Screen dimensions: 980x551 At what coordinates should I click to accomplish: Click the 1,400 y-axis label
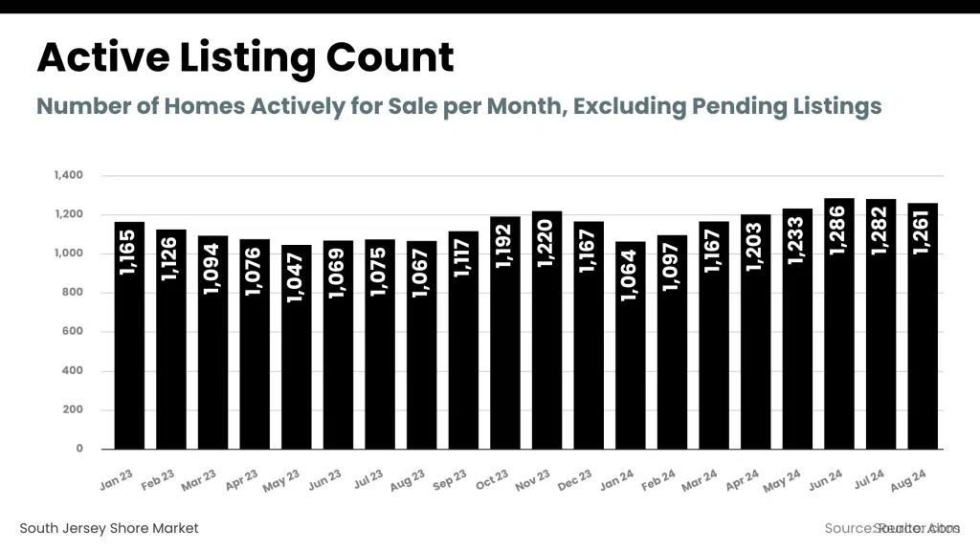coord(70,176)
